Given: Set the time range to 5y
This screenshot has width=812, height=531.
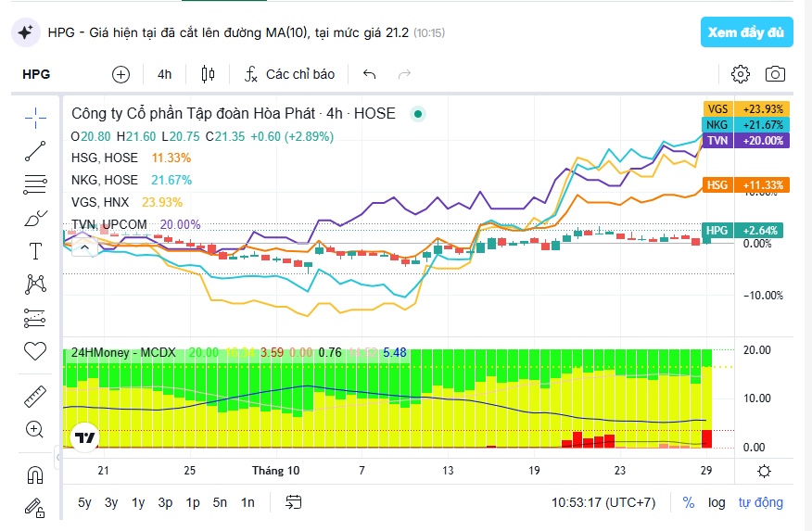Looking at the screenshot, I should [x=84, y=502].
